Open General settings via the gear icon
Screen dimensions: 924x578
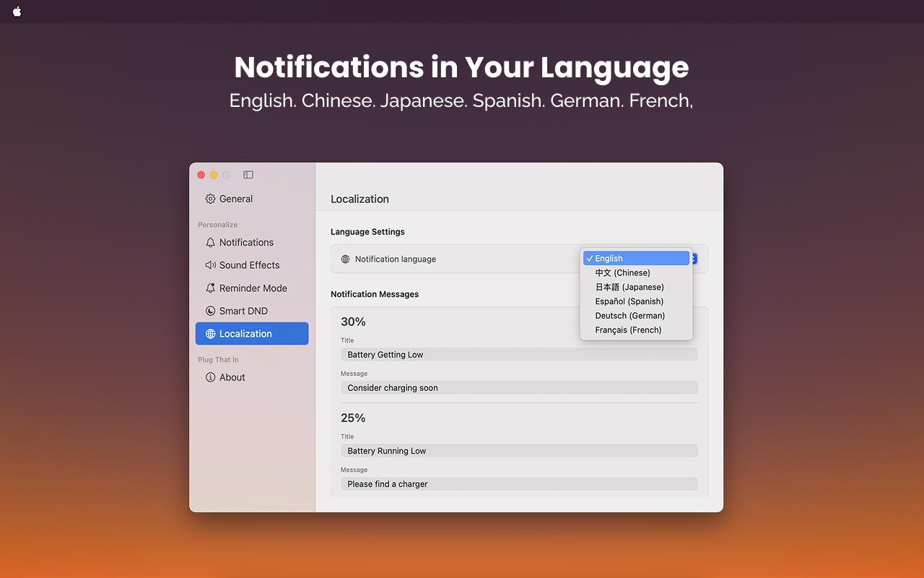coord(210,199)
